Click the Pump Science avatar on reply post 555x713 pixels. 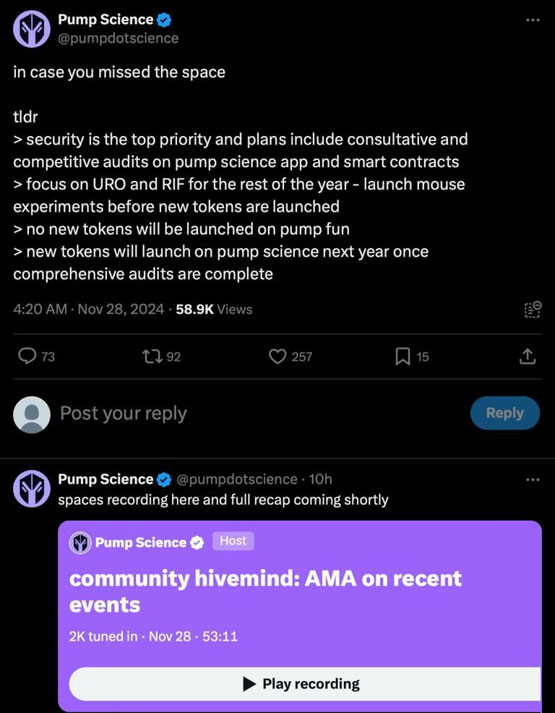click(x=31, y=488)
